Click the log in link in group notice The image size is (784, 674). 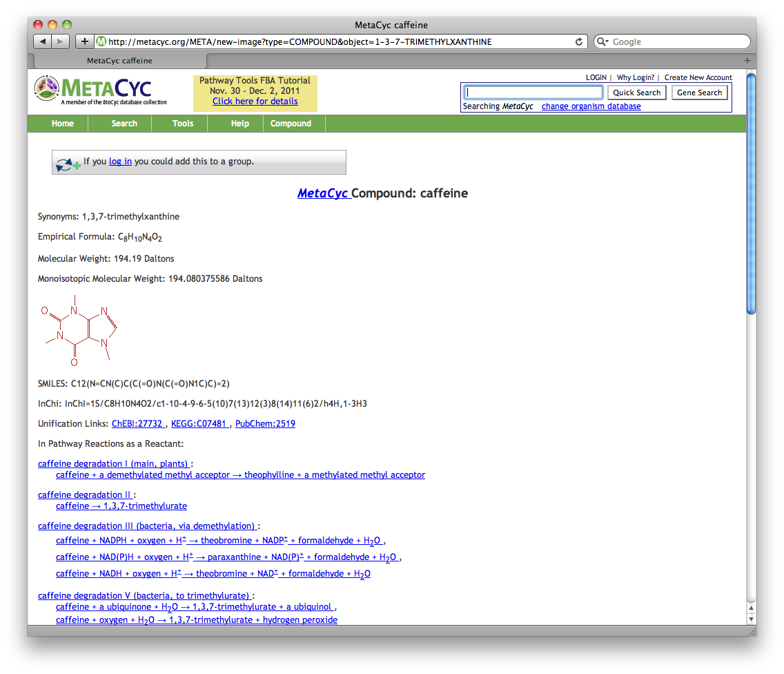pyautogui.click(x=121, y=161)
